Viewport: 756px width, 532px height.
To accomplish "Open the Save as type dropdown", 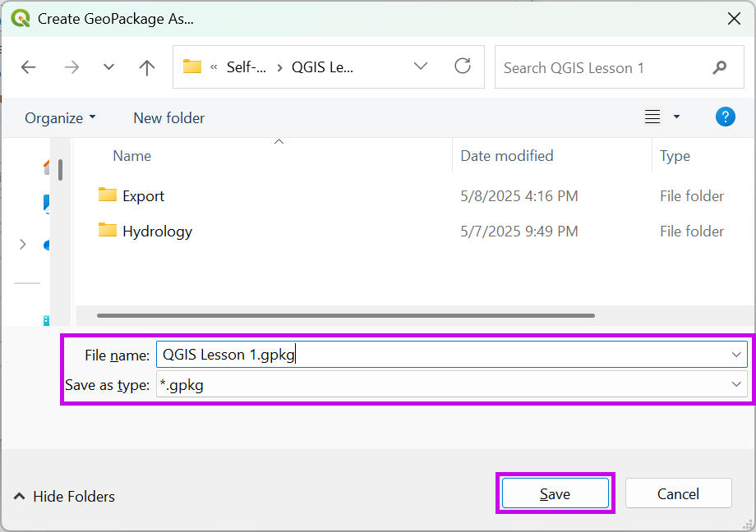I will (x=735, y=384).
